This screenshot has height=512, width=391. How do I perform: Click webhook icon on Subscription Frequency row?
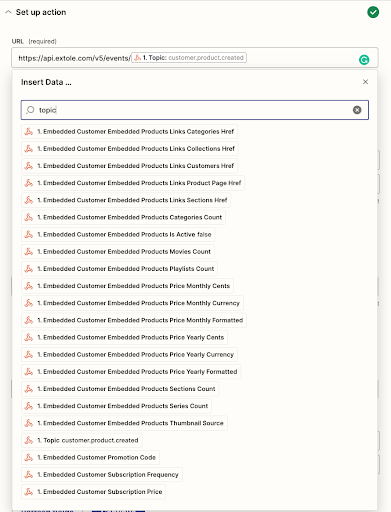coord(29,475)
